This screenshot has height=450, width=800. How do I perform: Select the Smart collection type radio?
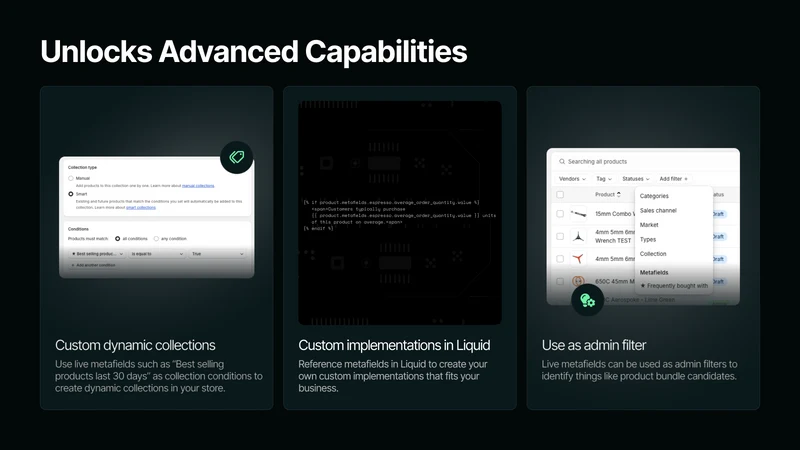click(71, 194)
